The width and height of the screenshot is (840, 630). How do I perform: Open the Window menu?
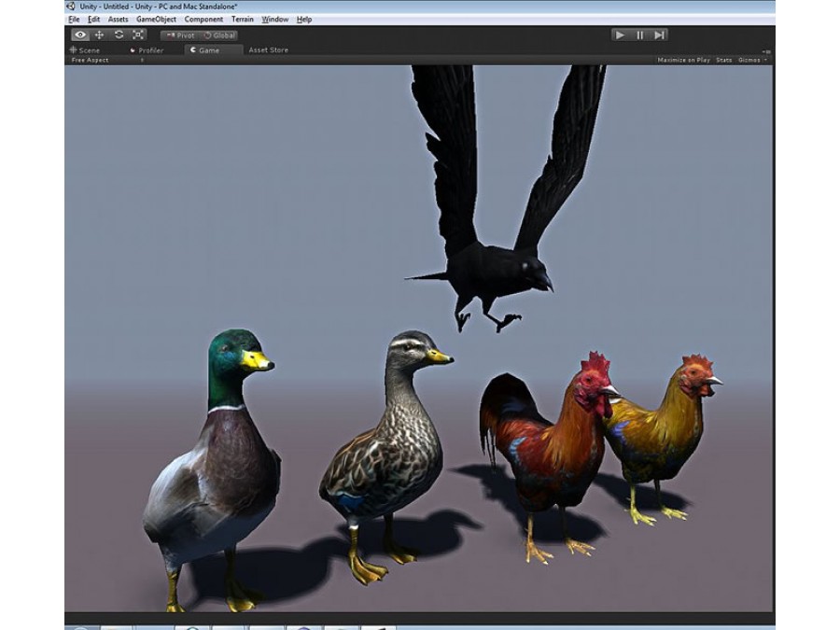pos(274,20)
